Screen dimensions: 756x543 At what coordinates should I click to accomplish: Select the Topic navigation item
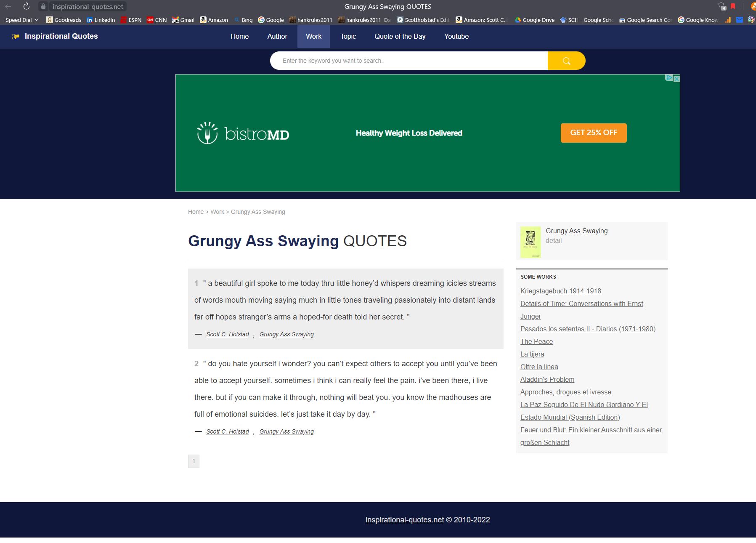(348, 36)
